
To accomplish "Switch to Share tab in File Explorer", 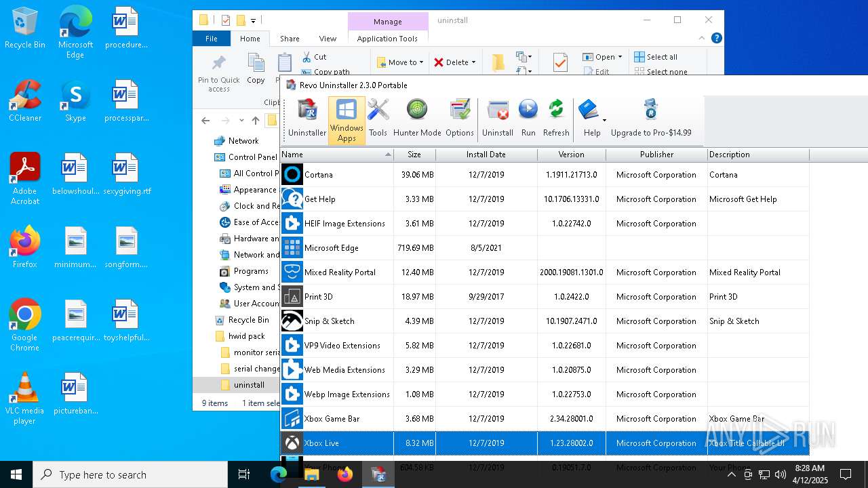I will [x=290, y=39].
